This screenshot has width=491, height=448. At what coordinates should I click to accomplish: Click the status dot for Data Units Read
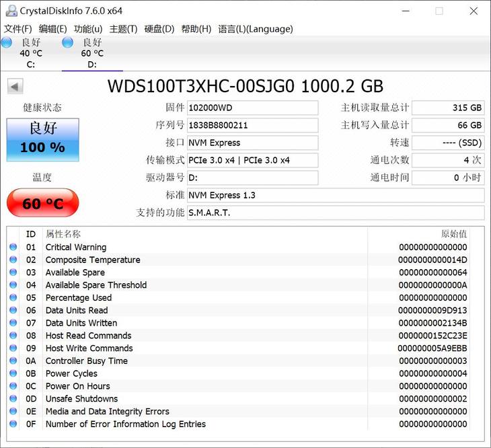(x=13, y=310)
